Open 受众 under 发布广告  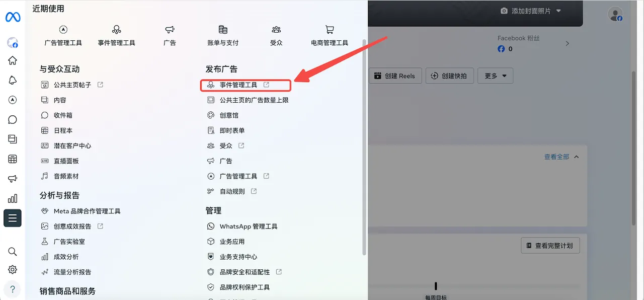coord(225,145)
